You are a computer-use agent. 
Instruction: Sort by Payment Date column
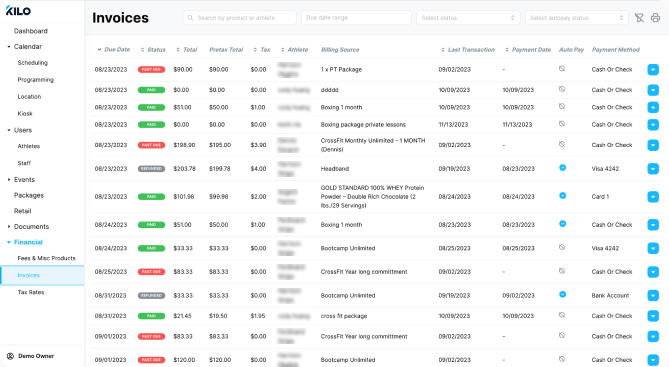[x=528, y=50]
